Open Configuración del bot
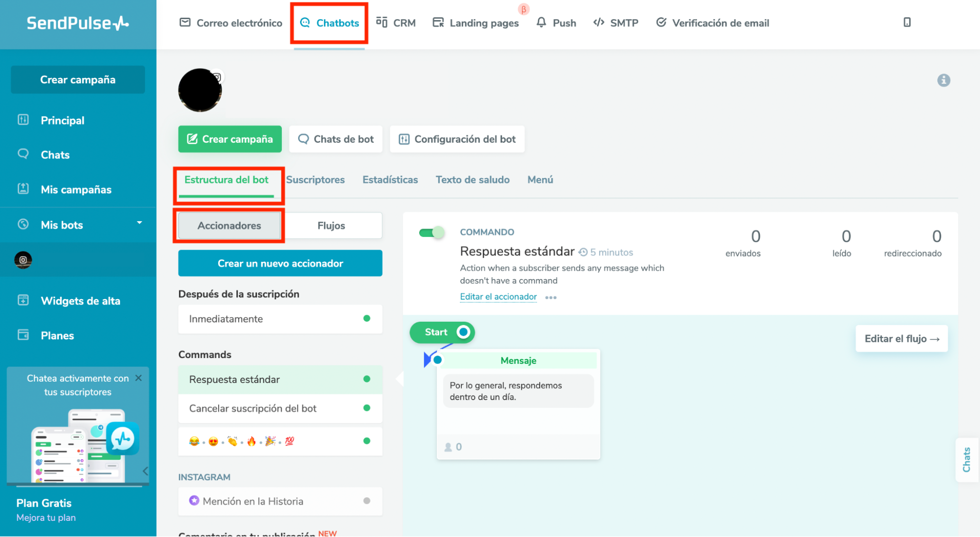980x537 pixels. point(457,139)
